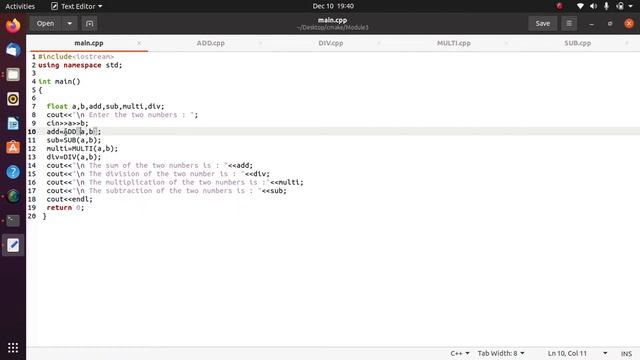Place cursor on line 'float a,b,add,sub,multi,div;'
This screenshot has width=640, height=360.
click(105, 106)
